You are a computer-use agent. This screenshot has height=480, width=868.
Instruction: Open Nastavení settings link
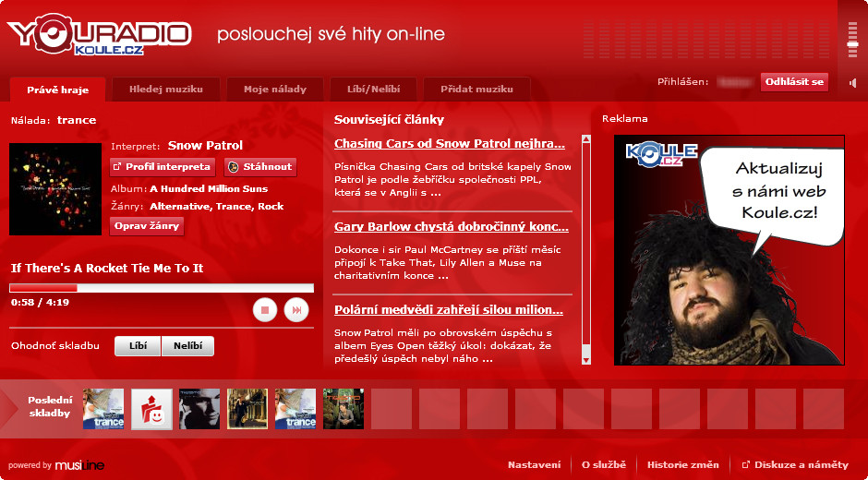tap(535, 465)
